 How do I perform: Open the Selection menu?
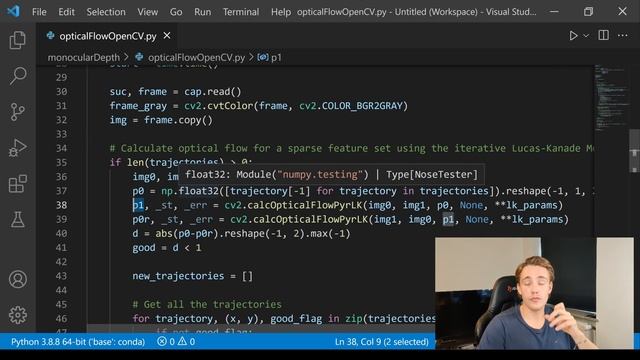pos(106,12)
